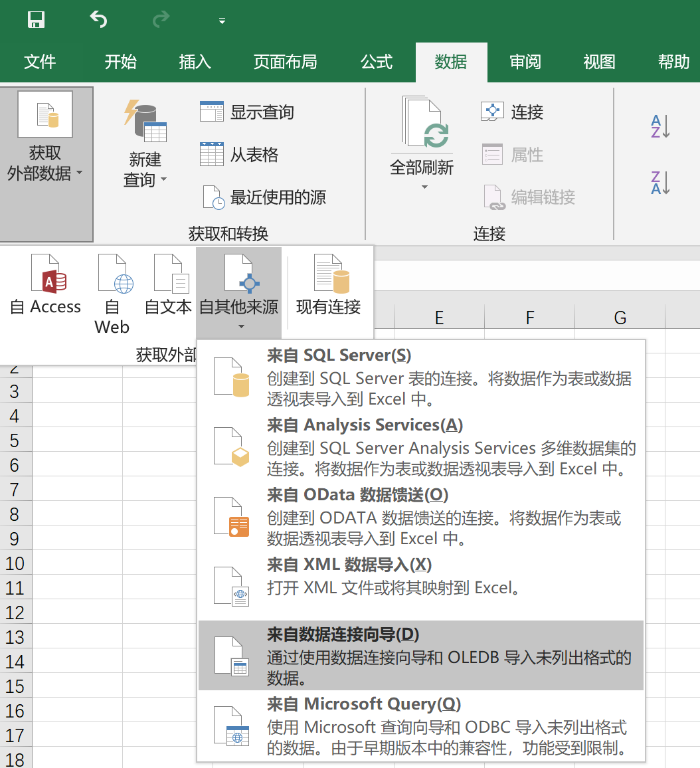
Task: Select column E header
Action: pos(439,318)
